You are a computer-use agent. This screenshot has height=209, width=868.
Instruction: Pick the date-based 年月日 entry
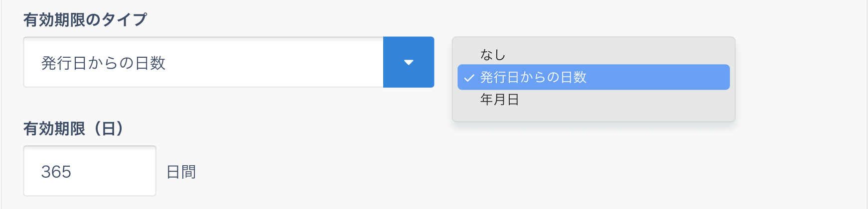[499, 100]
